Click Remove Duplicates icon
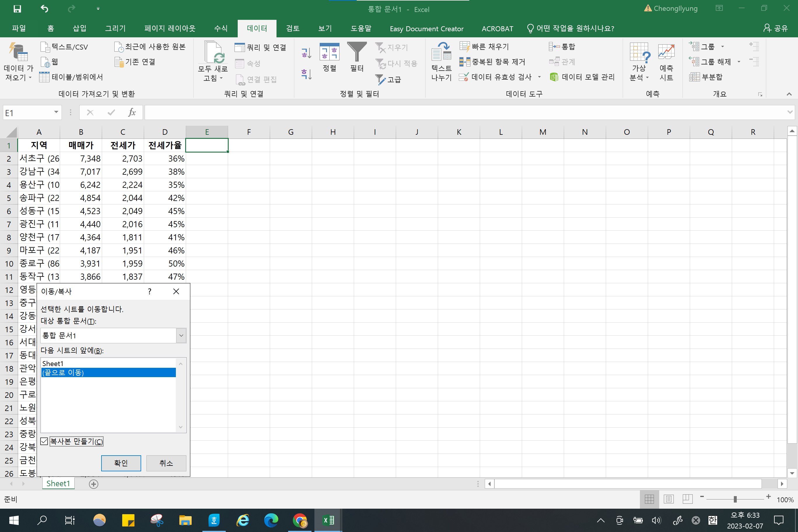The image size is (798, 532). pyautogui.click(x=465, y=62)
